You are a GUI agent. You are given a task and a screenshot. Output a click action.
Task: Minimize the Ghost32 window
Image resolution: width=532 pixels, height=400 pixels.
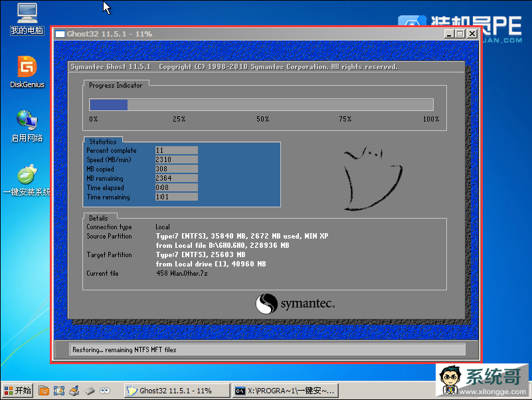[x=449, y=34]
